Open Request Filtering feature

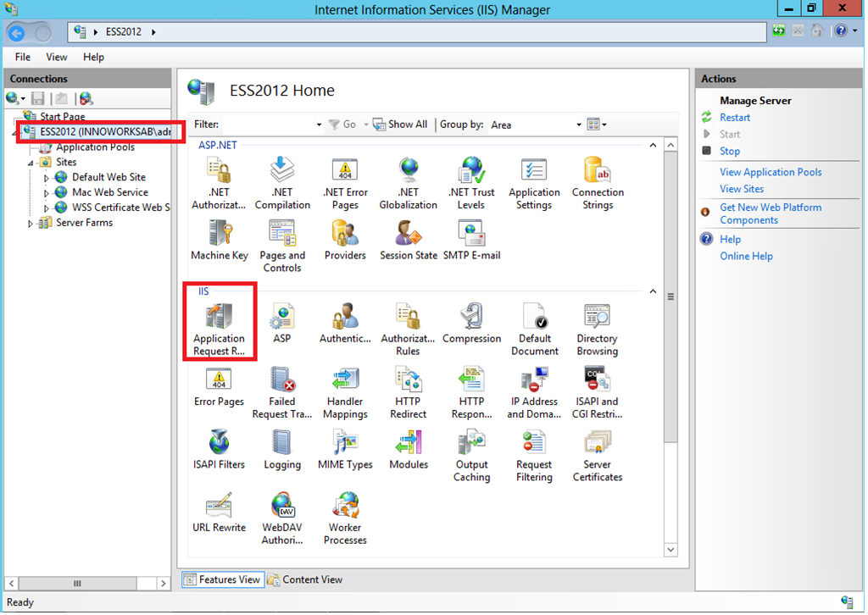point(534,455)
